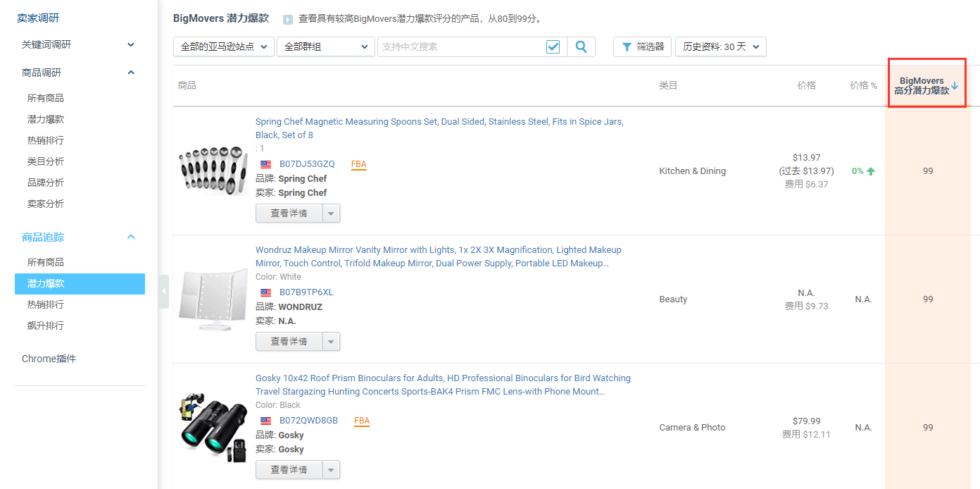Open Gosky 10x42 Binoculars title link
This screenshot has width=980, height=489.
(443, 385)
